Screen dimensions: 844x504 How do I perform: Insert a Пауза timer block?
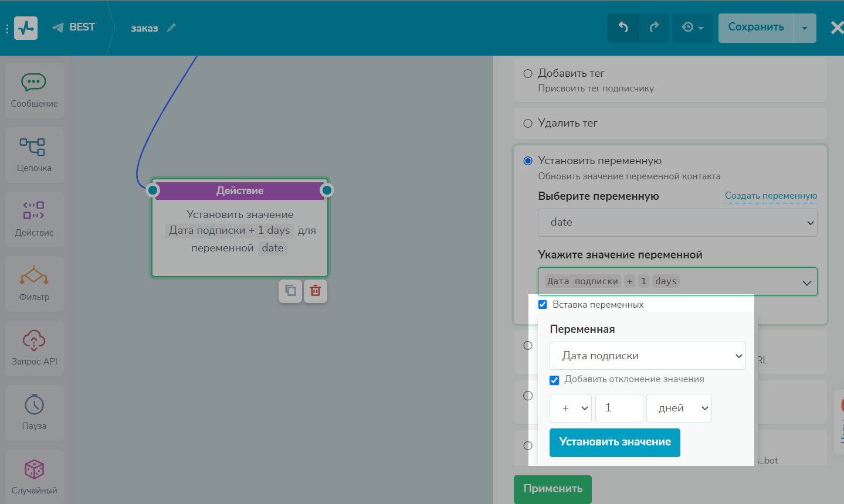[34, 412]
